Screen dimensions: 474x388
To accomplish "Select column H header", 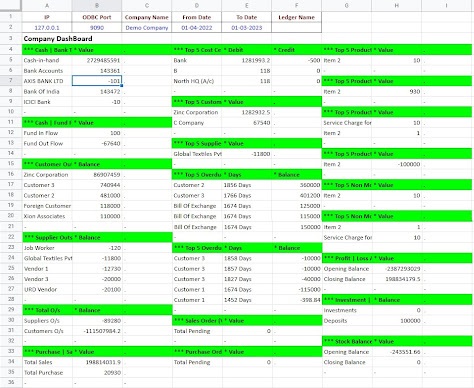I will click(397, 5).
